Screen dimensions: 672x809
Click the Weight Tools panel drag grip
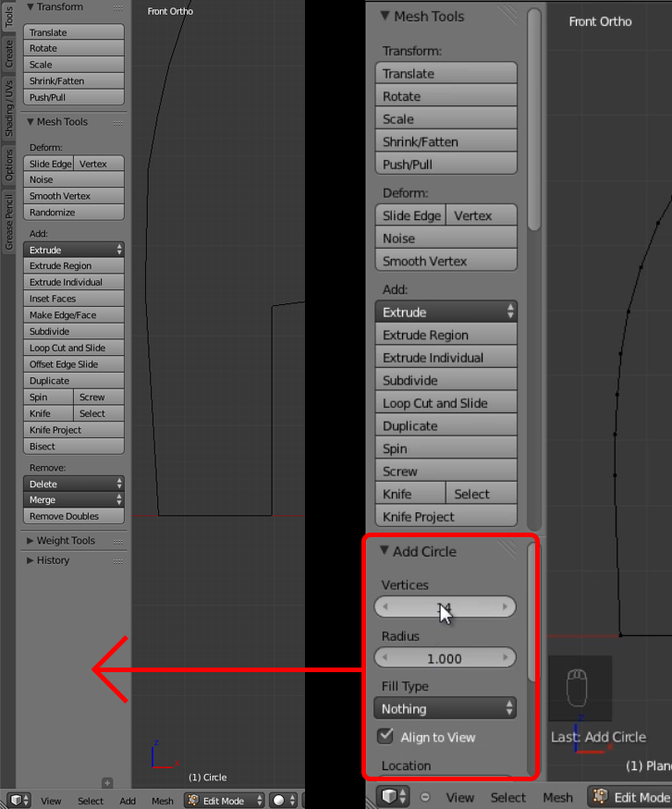pos(118,541)
